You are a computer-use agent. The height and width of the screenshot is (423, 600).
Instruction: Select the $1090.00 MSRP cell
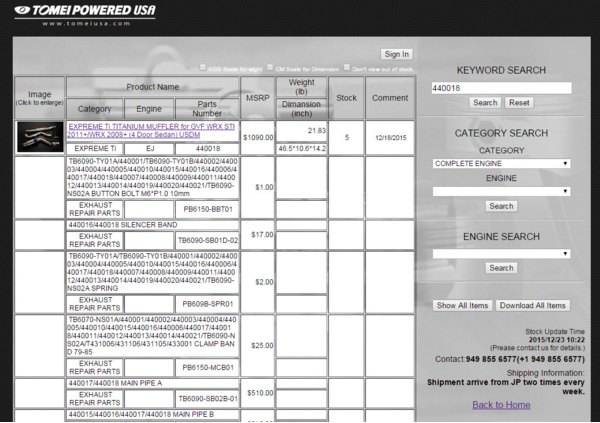click(258, 137)
